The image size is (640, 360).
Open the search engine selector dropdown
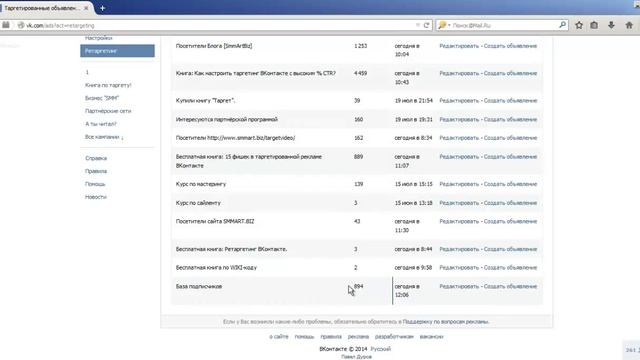pyautogui.click(x=444, y=25)
